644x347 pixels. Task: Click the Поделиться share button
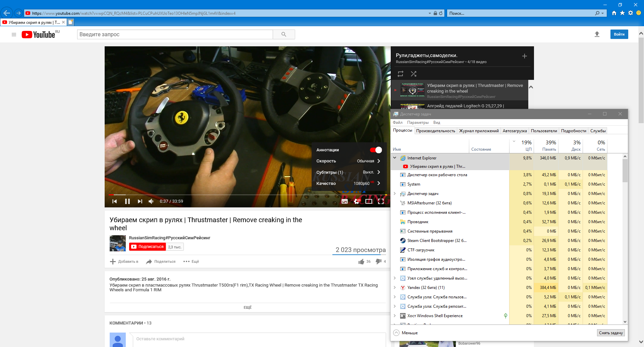(x=161, y=261)
